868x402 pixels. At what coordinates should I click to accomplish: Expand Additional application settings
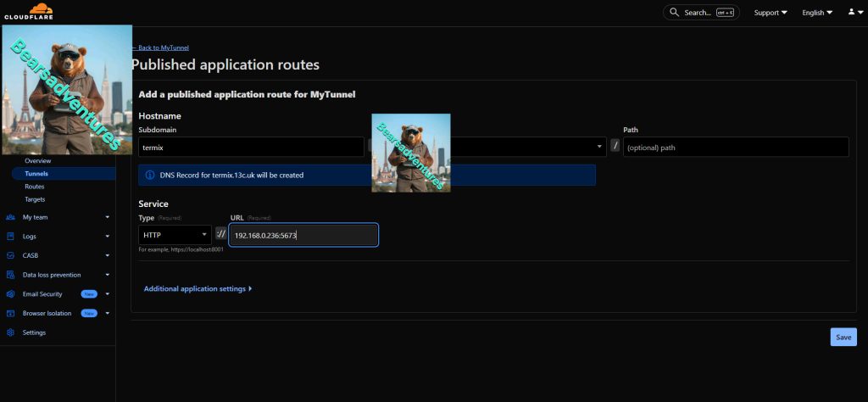pyautogui.click(x=198, y=289)
